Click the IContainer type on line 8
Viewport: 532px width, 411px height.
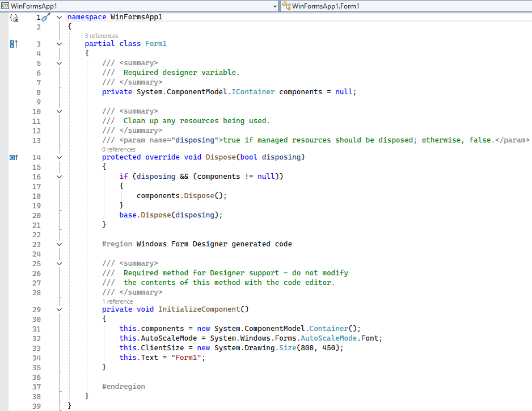click(253, 92)
